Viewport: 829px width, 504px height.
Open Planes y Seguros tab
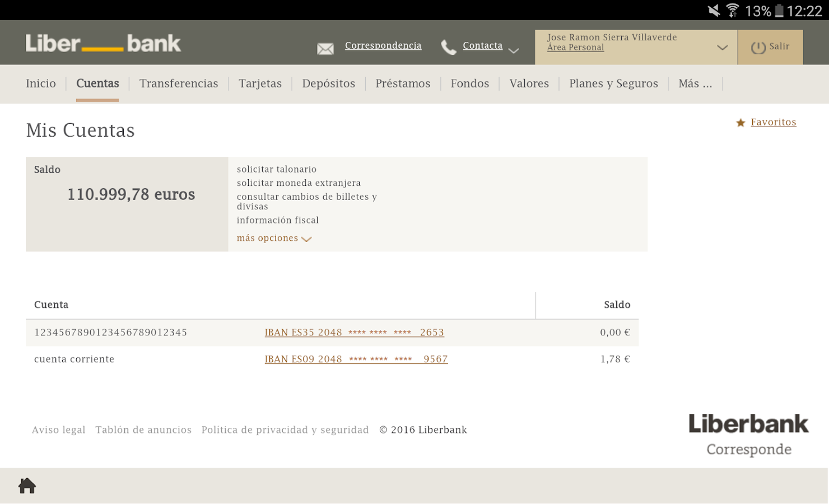pos(614,83)
